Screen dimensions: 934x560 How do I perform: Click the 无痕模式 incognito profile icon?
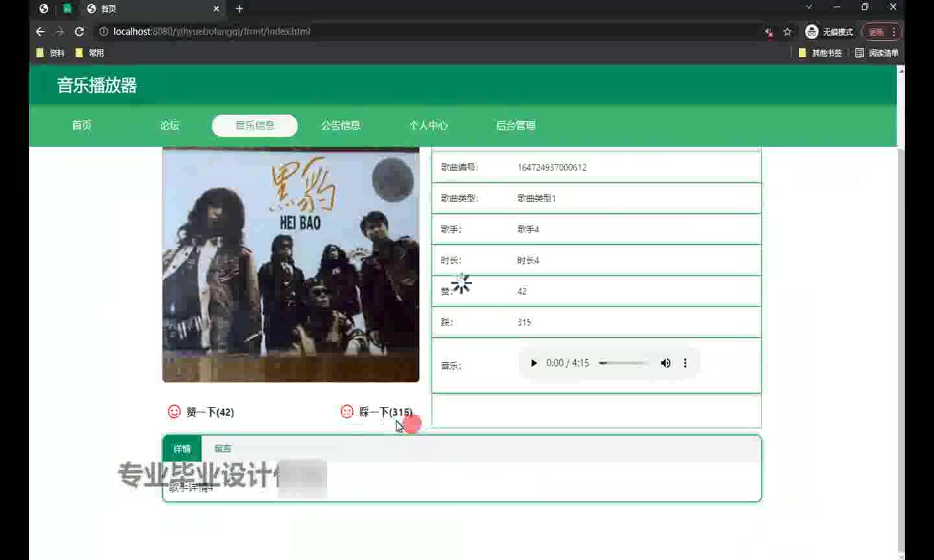[x=829, y=32]
